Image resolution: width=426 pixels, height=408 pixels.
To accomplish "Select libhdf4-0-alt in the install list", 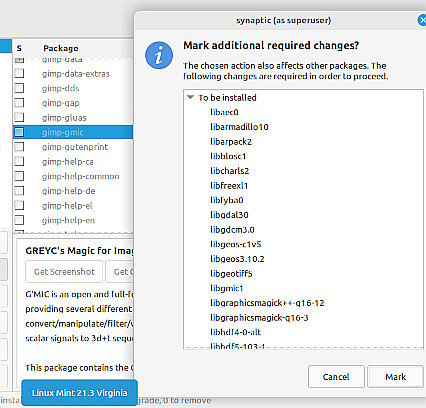I will [x=235, y=332].
